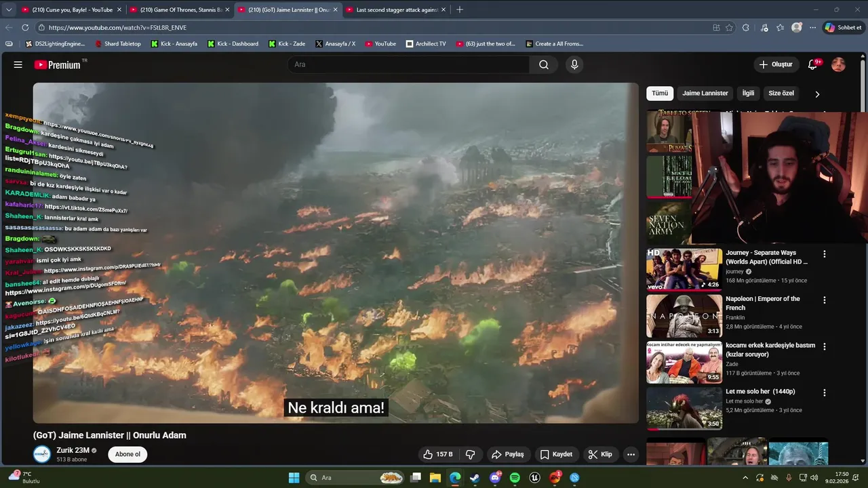
Task: Click the Paylaş share button
Action: (x=508, y=454)
